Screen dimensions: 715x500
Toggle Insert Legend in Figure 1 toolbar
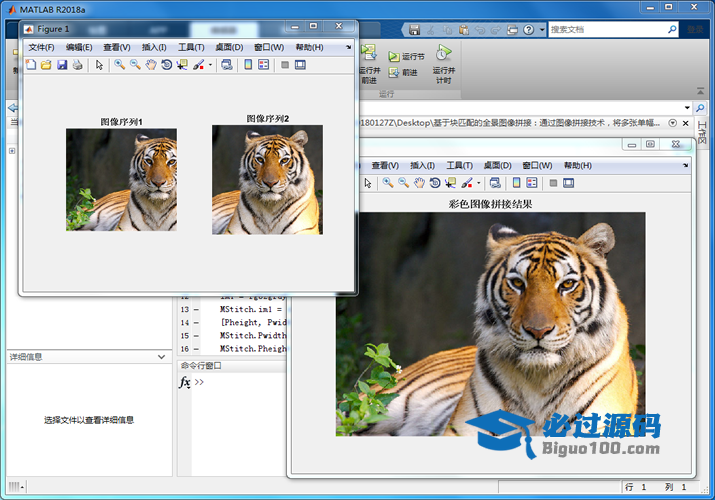pyautogui.click(x=264, y=65)
